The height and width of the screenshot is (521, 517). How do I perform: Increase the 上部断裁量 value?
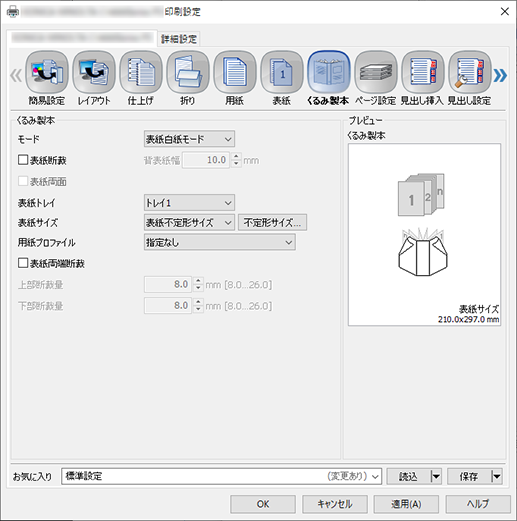pyautogui.click(x=198, y=281)
